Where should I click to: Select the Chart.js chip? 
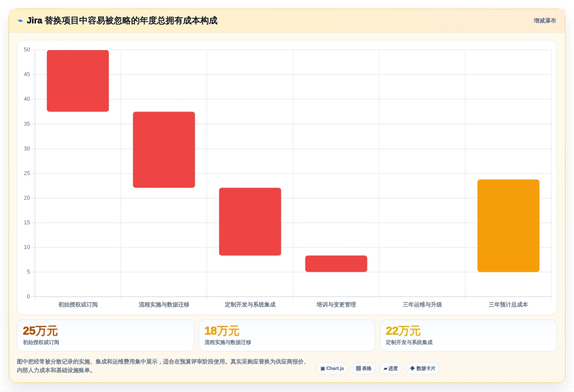point(332,369)
